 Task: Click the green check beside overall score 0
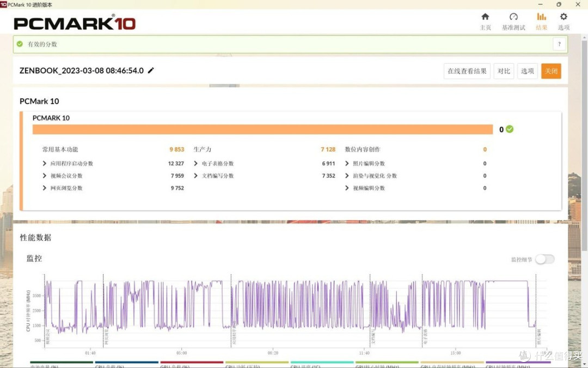point(509,129)
